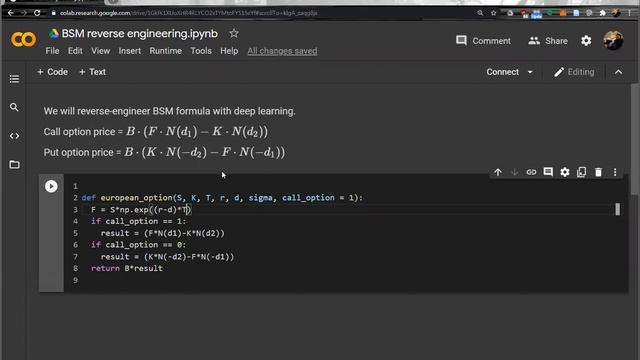Add a new Code cell
Viewport: 640px width, 360px height.
pos(52,72)
